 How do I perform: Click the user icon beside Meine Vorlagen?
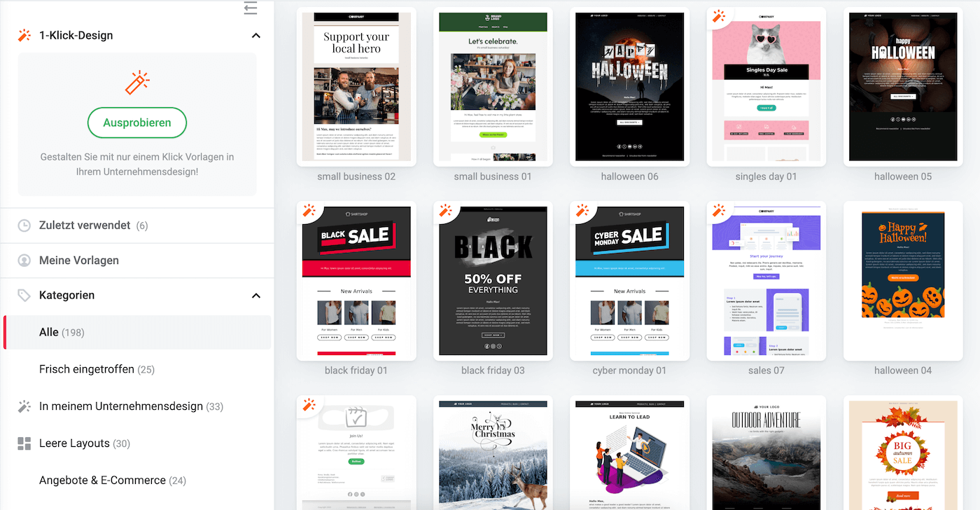point(24,261)
